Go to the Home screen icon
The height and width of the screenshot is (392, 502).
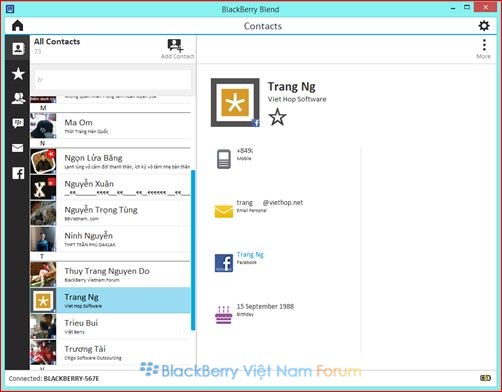pos(17,26)
